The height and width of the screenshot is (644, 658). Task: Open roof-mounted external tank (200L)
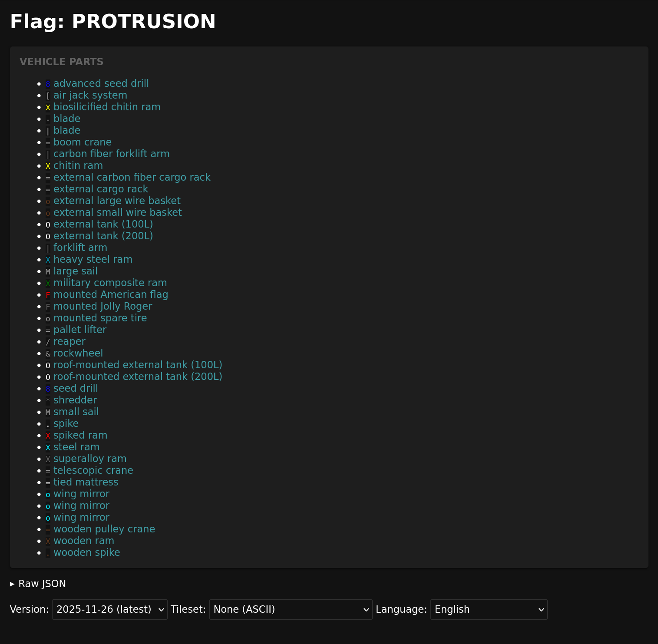click(x=138, y=376)
